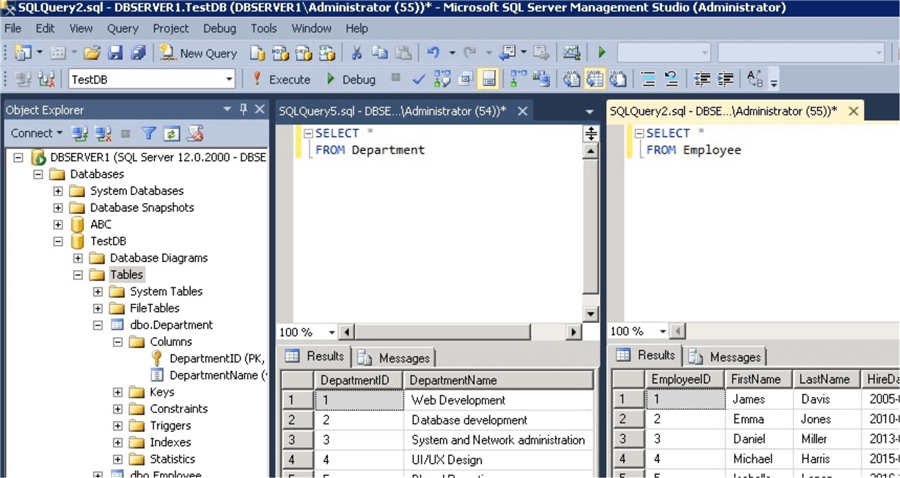Click the Debug button in toolbar
This screenshot has height=478, width=900.
[x=351, y=79]
